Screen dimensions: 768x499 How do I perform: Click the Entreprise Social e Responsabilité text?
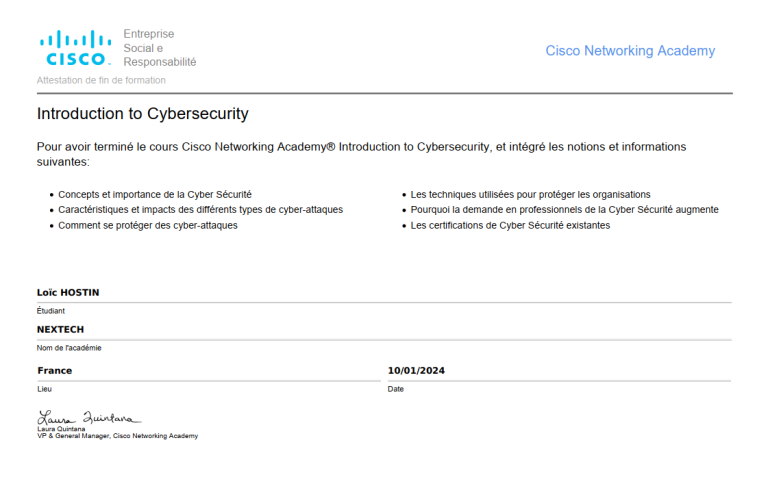coord(160,48)
